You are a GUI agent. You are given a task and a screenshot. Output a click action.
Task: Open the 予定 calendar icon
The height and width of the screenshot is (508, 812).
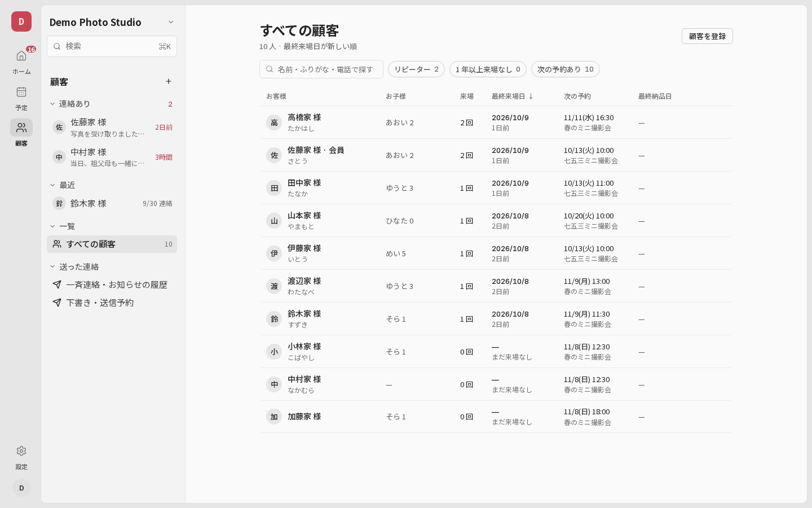coord(21,92)
